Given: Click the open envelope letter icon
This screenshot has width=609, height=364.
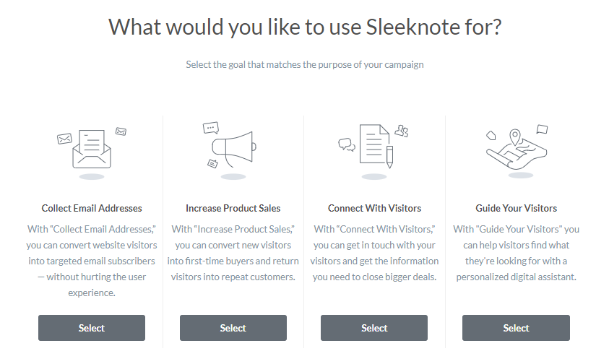Looking at the screenshot, I should [x=92, y=149].
